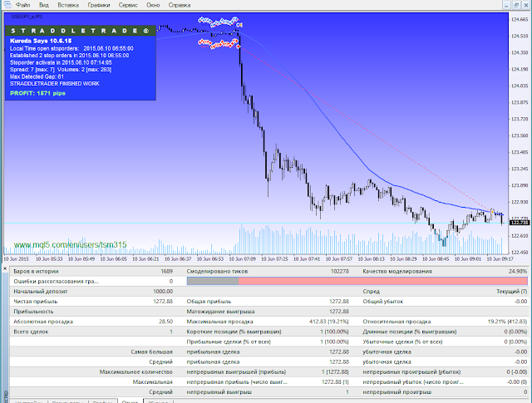Click the 'Ошибки рассогласования' row label
This screenshot has width=532, height=403.
click(56, 281)
